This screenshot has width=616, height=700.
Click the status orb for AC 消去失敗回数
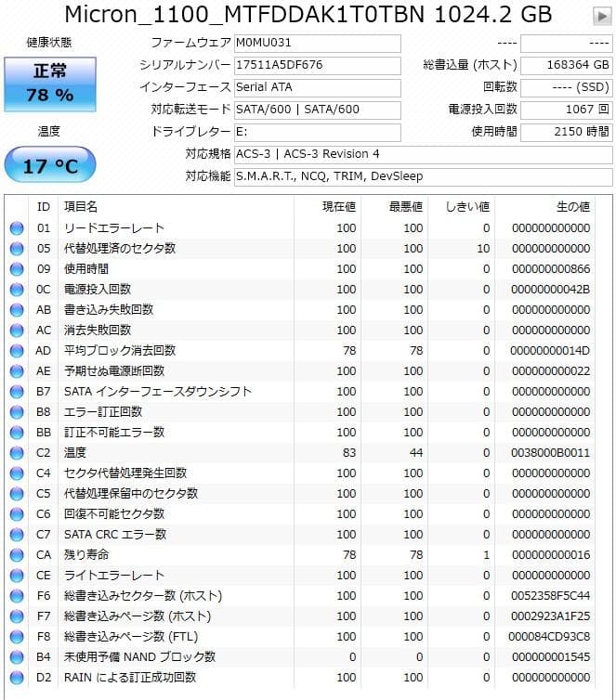[17, 331]
